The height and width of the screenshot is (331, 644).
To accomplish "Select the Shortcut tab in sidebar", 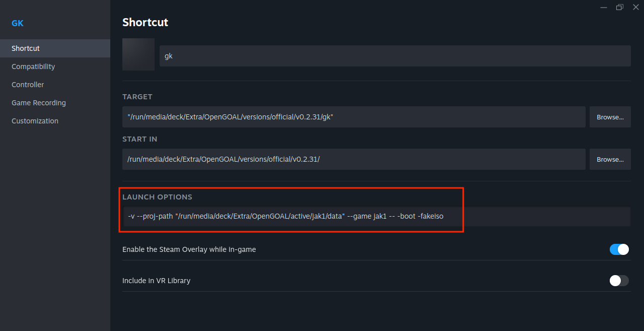I will (x=26, y=48).
